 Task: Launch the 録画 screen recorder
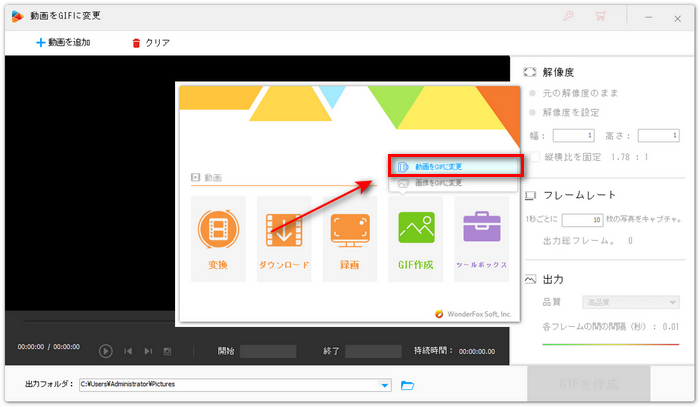tap(350, 238)
